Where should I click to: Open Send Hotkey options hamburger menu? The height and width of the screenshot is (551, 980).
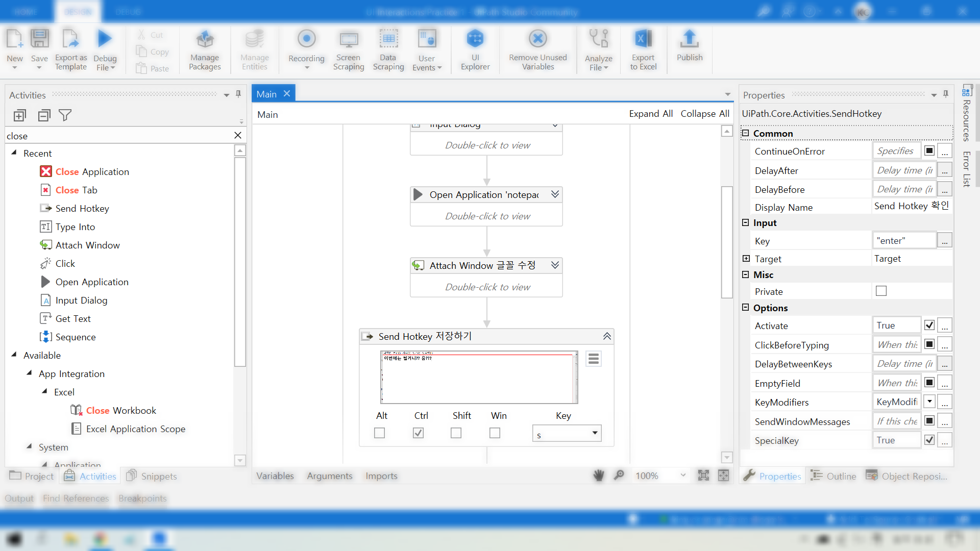point(593,359)
